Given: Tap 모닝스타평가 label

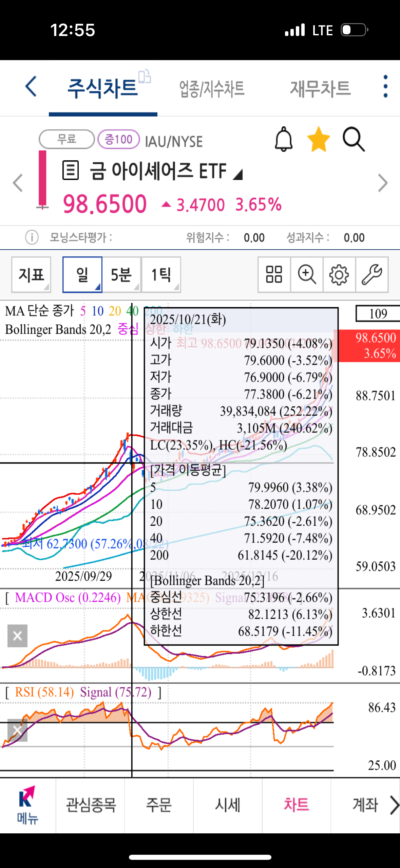Looking at the screenshot, I should 81,237.
